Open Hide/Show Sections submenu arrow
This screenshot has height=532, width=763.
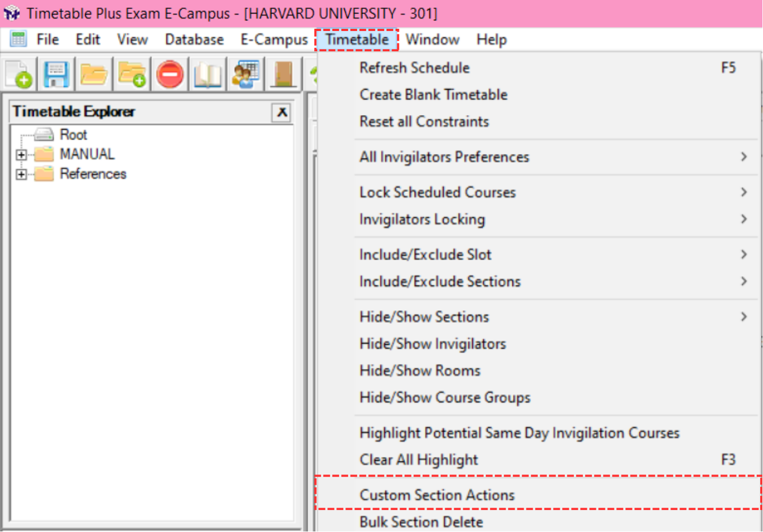744,317
